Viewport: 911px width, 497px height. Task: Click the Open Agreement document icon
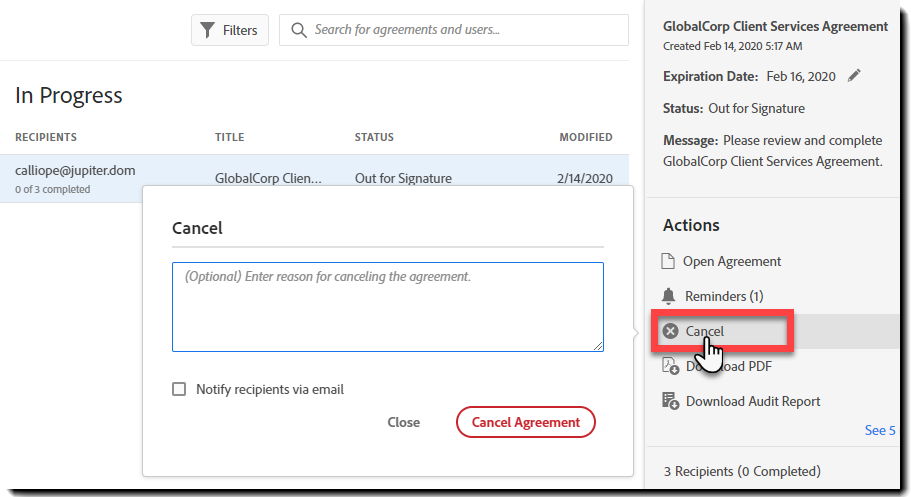click(669, 261)
